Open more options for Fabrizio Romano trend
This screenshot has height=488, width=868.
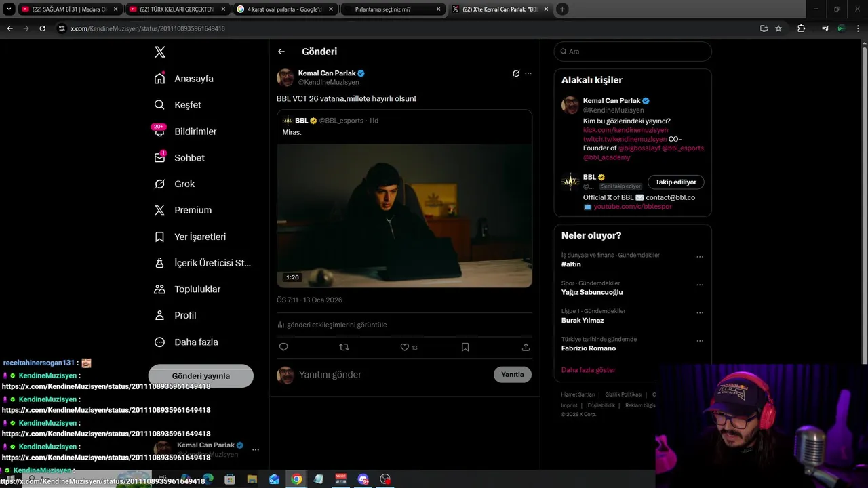[700, 341]
